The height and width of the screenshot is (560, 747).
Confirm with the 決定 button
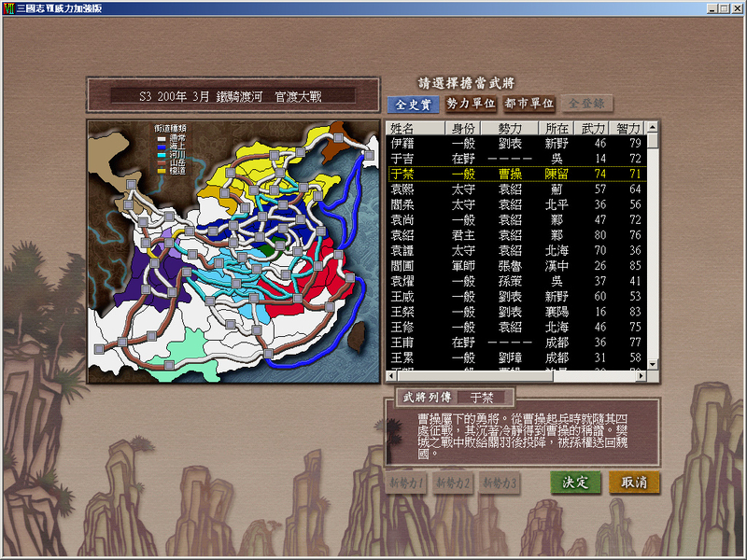point(575,483)
